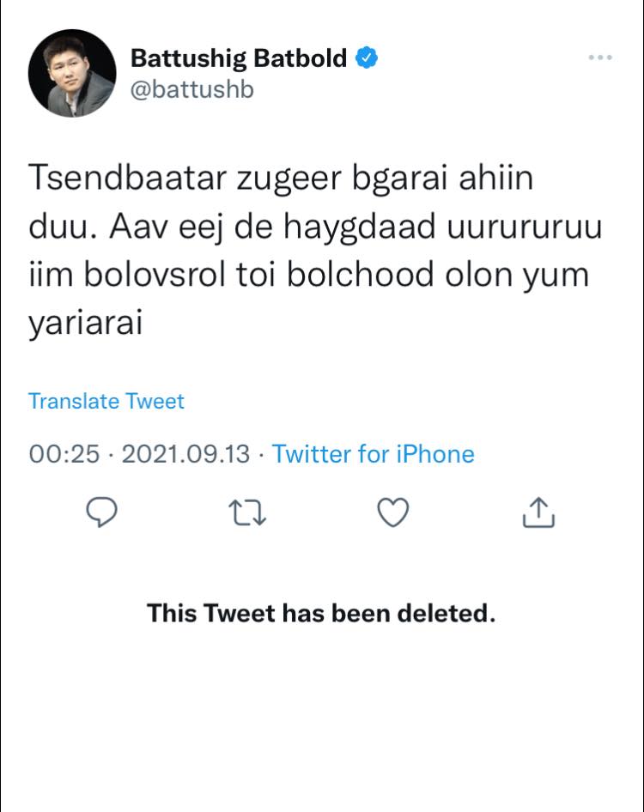This screenshot has width=644, height=812.
Task: Open the Twitter for iPhone source link
Action: pos(374,453)
